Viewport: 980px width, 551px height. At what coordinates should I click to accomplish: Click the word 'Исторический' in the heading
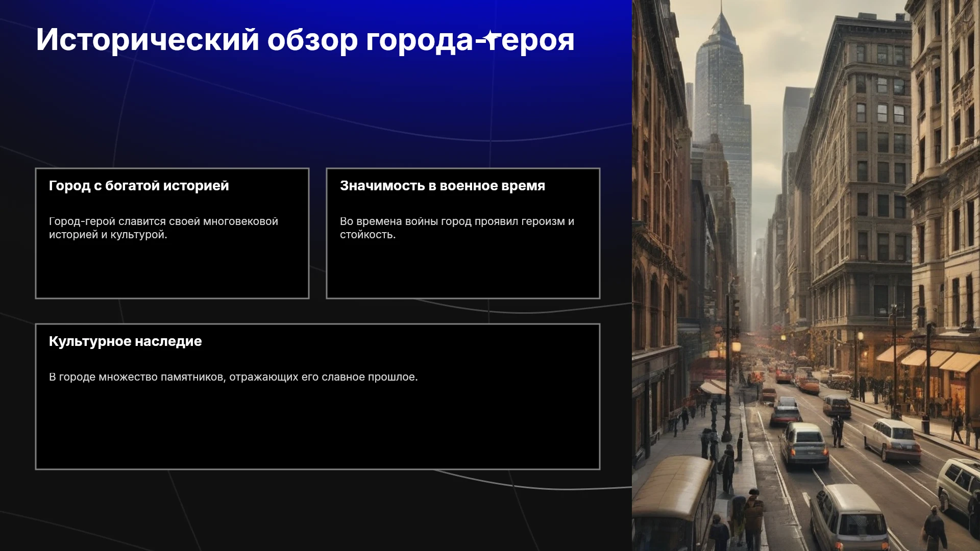tap(148, 40)
